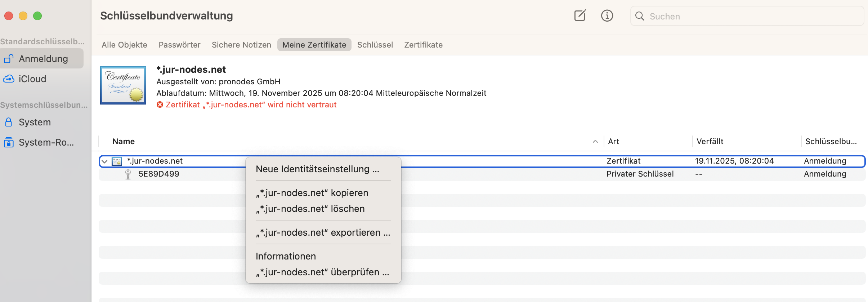Viewport: 868px width, 302px height.
Task: Collapse the *.jur-nodes.net certificate row
Action: 104,161
